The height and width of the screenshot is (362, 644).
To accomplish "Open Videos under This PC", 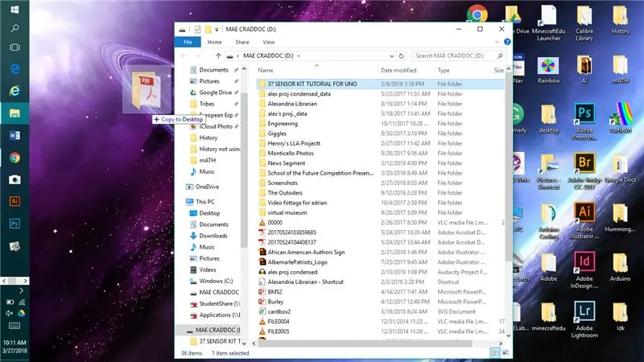I will (x=208, y=269).
